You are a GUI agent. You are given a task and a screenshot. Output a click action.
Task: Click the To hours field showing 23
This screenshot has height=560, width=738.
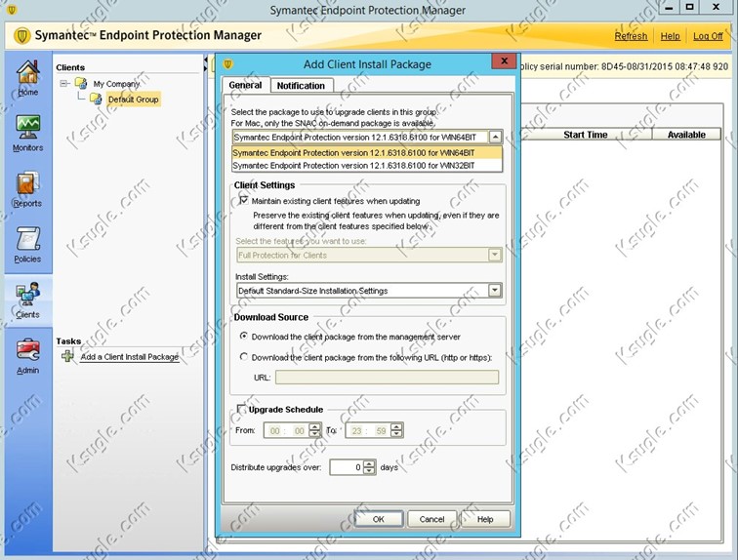356,430
